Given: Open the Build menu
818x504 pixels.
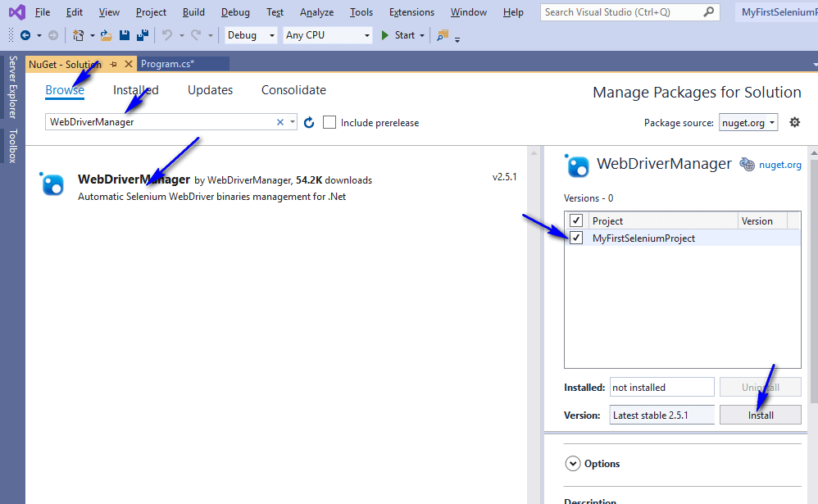Looking at the screenshot, I should tap(193, 12).
